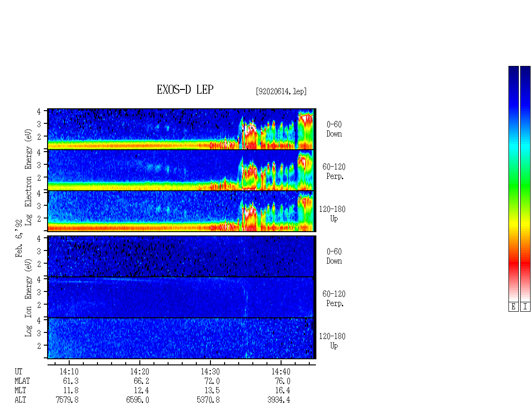
Task: Click the Feb. 6, '92 date label
Action: point(19,238)
